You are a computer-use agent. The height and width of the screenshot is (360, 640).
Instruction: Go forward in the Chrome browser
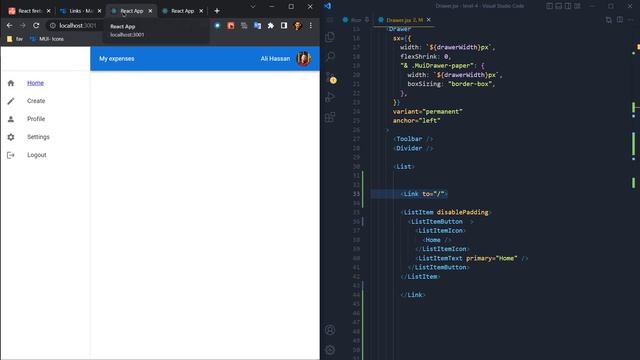(23, 25)
